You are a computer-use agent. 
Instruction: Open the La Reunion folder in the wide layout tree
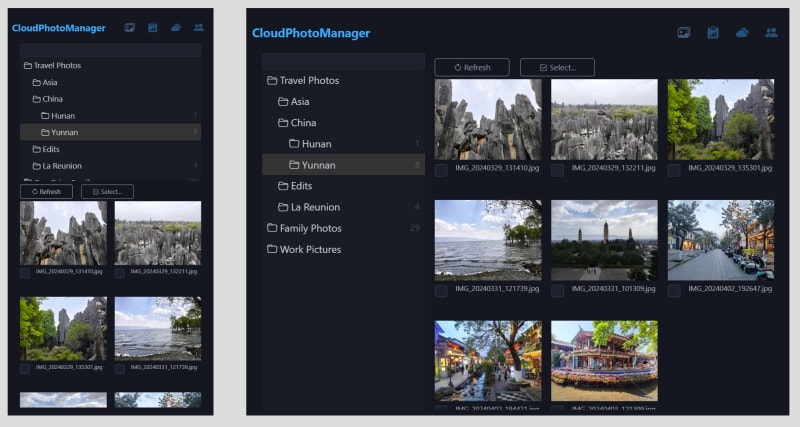click(343, 207)
